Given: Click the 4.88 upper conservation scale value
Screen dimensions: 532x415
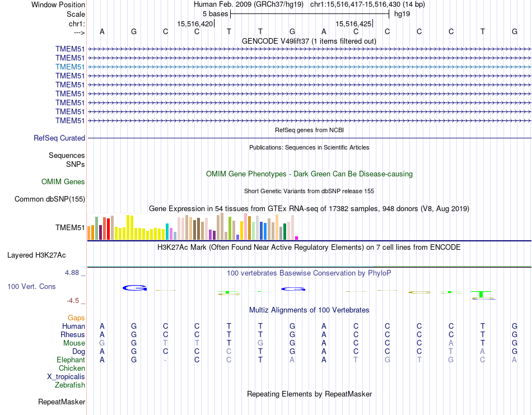Looking at the screenshot, I should [72, 273].
